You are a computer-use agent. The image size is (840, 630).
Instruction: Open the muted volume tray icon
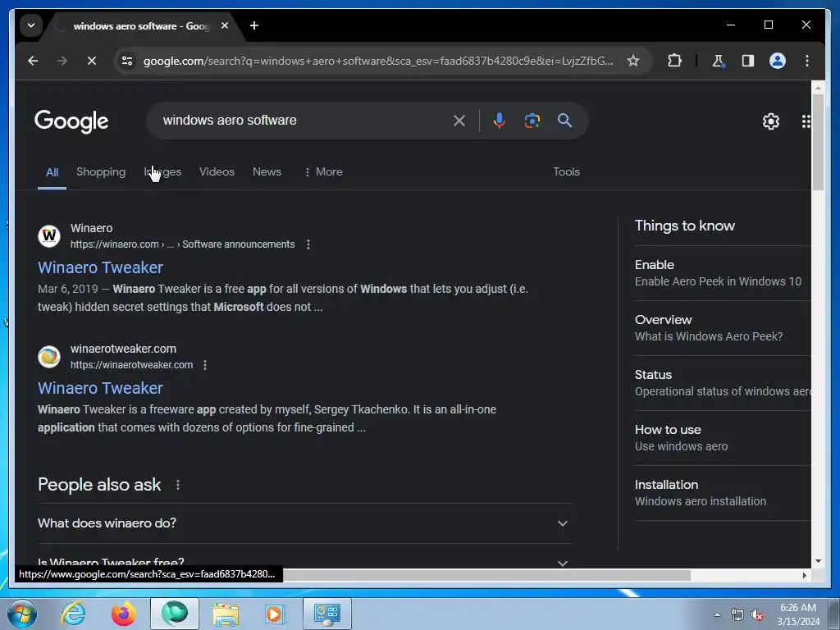click(757, 615)
